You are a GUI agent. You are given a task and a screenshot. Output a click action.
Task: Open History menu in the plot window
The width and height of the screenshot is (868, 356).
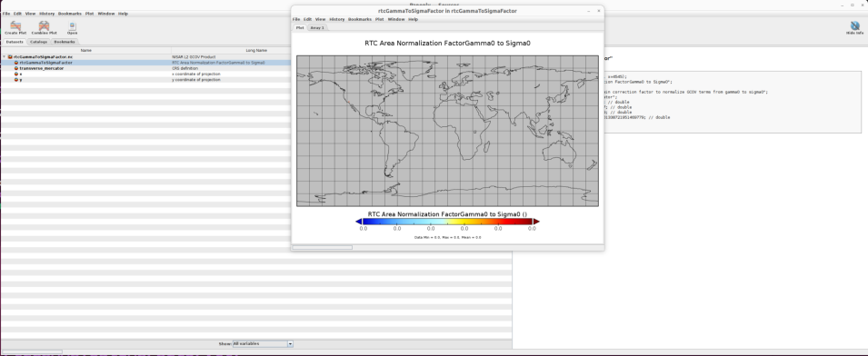coord(337,19)
